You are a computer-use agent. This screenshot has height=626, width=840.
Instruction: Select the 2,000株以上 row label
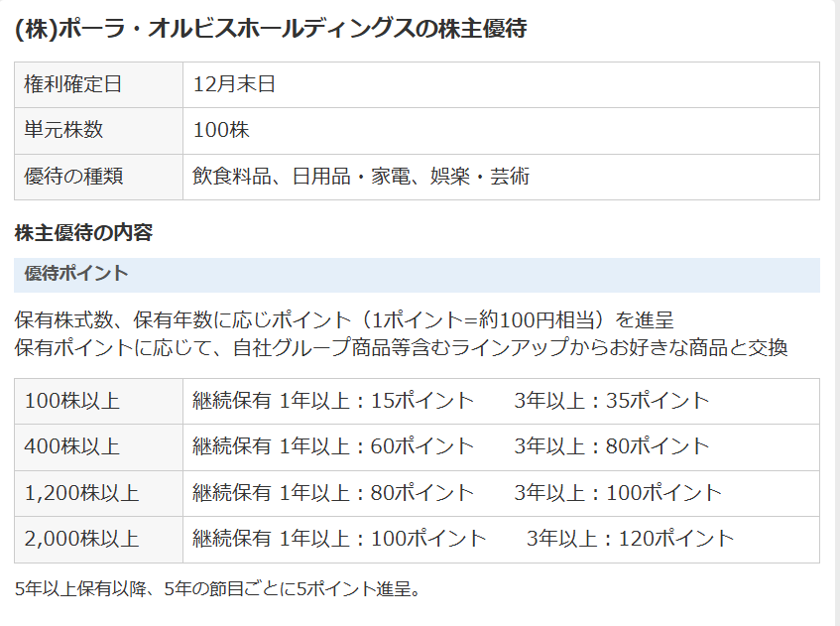81,539
